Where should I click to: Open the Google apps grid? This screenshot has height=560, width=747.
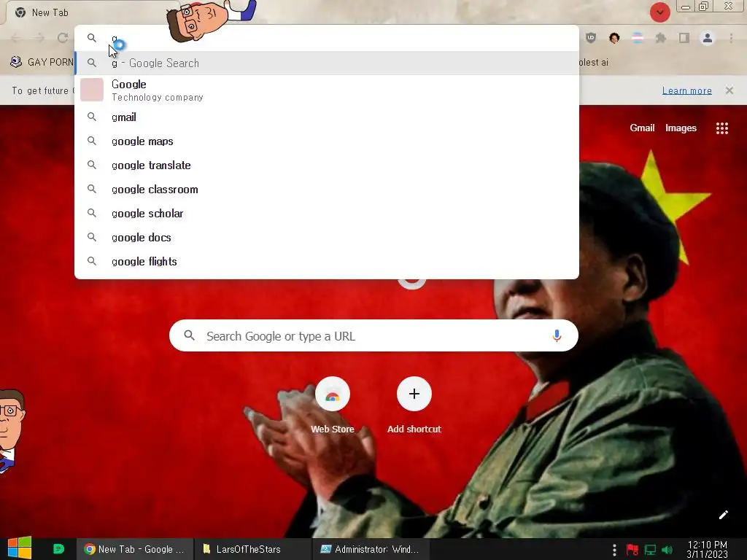point(721,128)
